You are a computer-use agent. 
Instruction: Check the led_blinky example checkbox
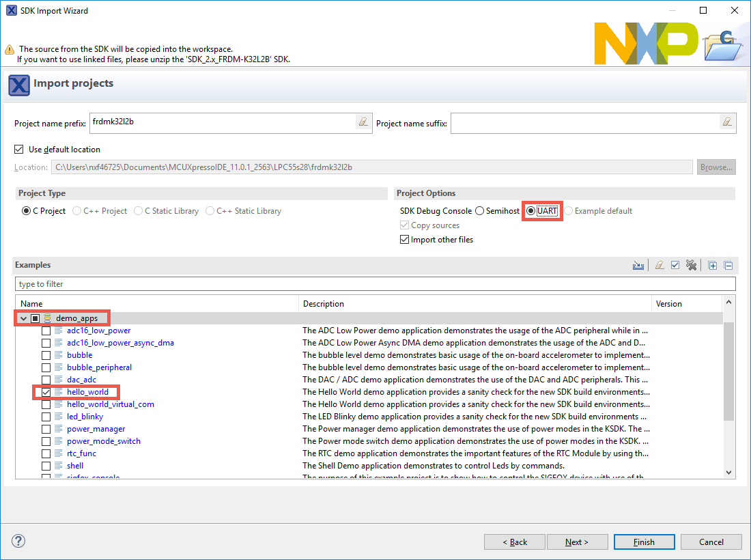pos(46,417)
